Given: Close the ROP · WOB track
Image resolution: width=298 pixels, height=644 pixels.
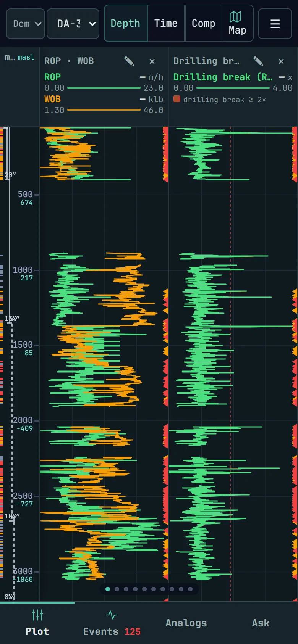Looking at the screenshot, I should (152, 61).
